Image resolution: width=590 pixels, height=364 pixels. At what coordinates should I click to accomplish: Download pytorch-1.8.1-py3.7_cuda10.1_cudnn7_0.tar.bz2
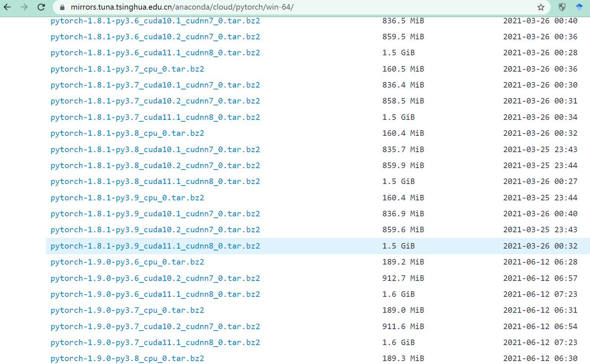click(x=155, y=85)
